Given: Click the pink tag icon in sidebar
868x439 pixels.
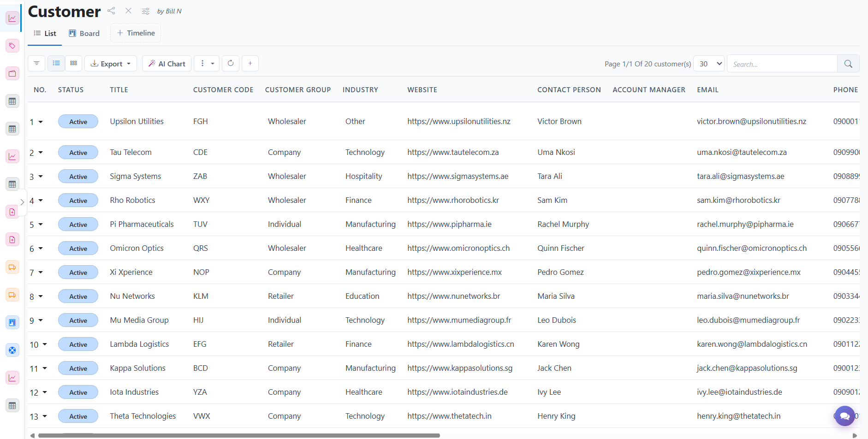Looking at the screenshot, I should (x=12, y=46).
